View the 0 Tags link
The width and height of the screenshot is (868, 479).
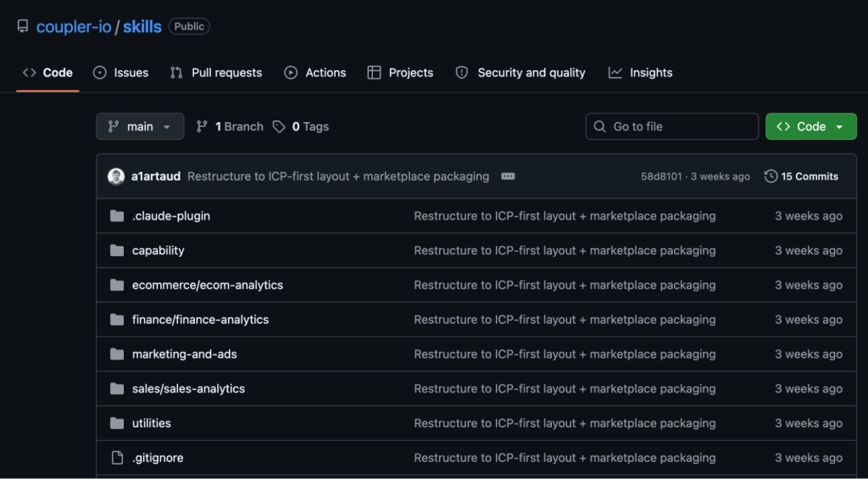click(x=301, y=127)
